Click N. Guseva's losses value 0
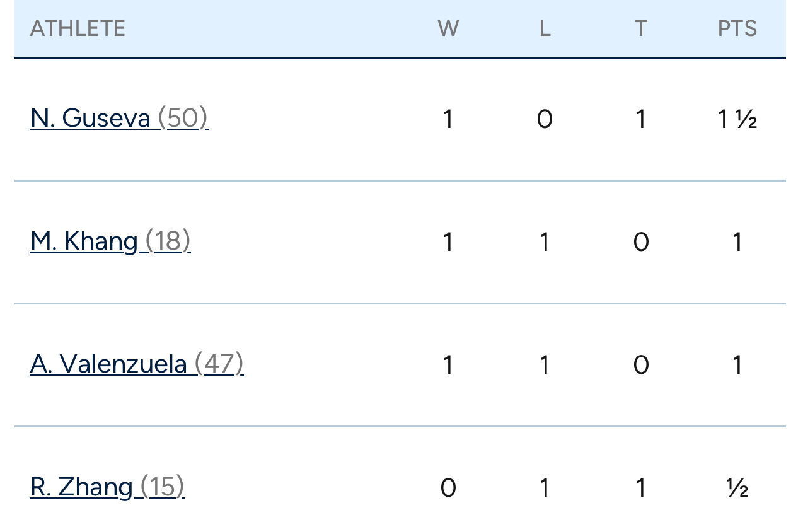The image size is (803, 532). coord(545,119)
